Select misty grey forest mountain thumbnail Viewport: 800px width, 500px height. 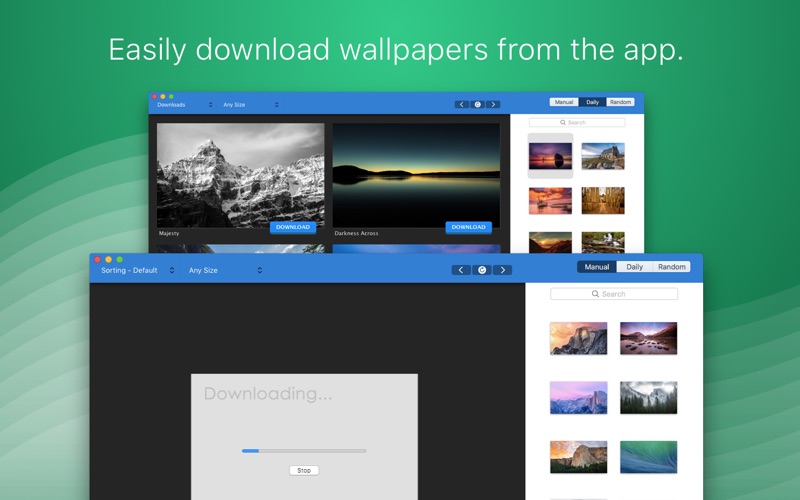coord(648,398)
